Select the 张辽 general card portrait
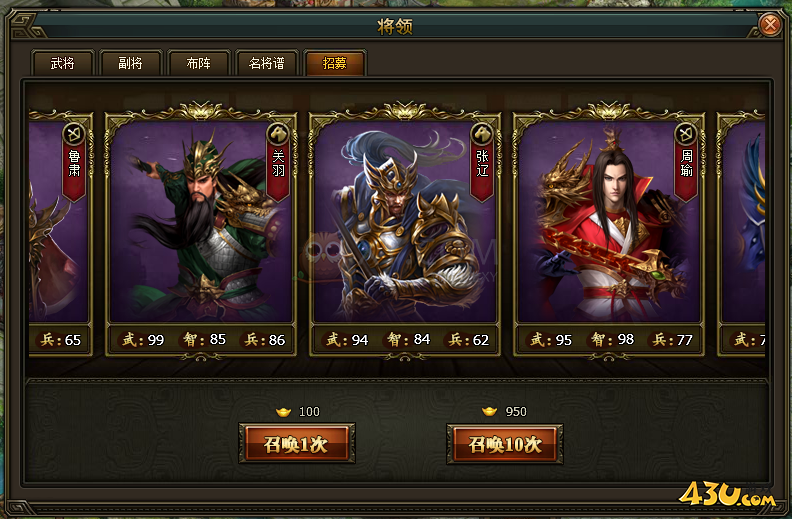Image resolution: width=792 pixels, height=519 pixels. coord(405,222)
